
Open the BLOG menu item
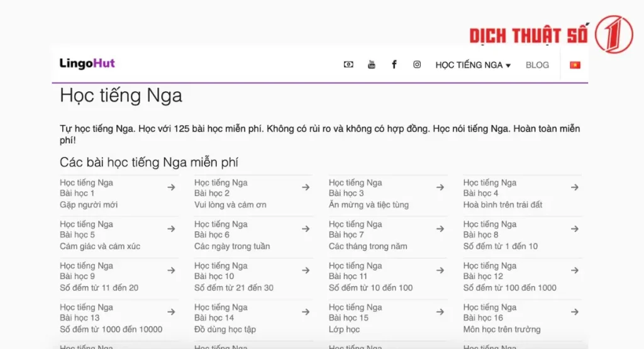coord(537,65)
